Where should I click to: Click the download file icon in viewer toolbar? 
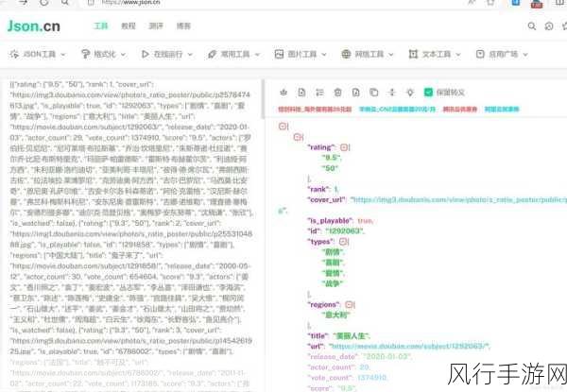click(356, 93)
